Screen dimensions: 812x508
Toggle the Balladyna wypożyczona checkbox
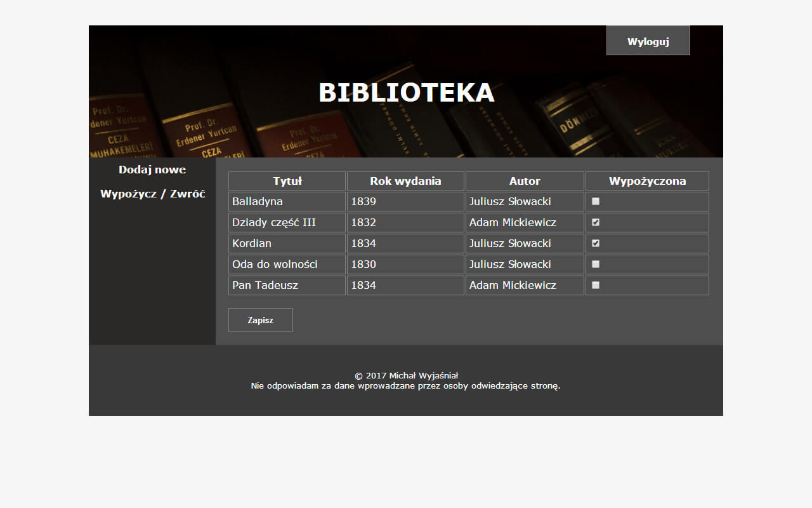[595, 201]
